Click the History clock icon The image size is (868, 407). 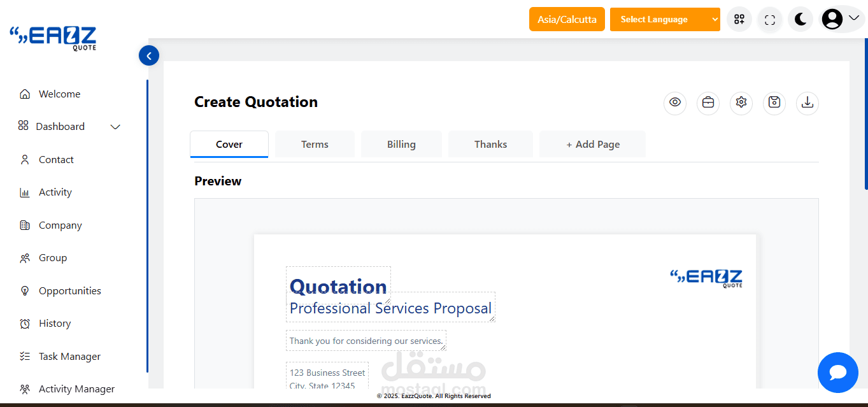[25, 324]
